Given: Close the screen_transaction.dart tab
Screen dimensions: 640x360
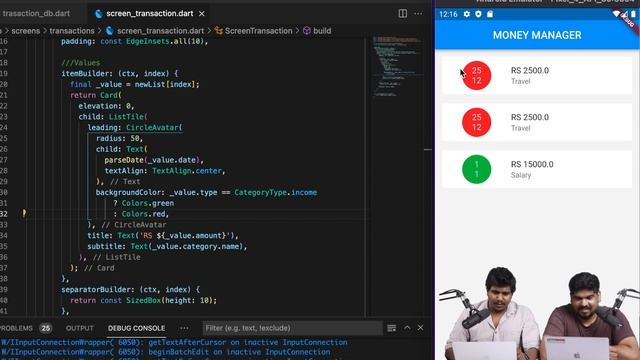Looking at the screenshot, I should [202, 13].
